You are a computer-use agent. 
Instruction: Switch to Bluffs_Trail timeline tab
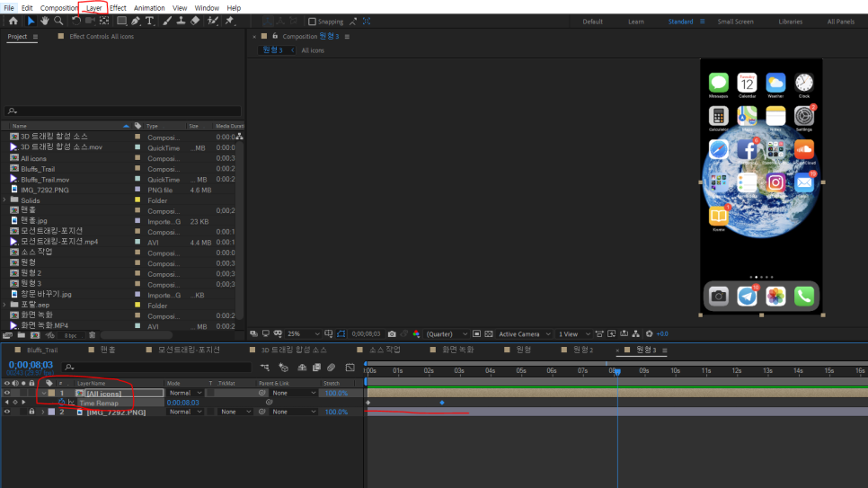click(x=42, y=350)
